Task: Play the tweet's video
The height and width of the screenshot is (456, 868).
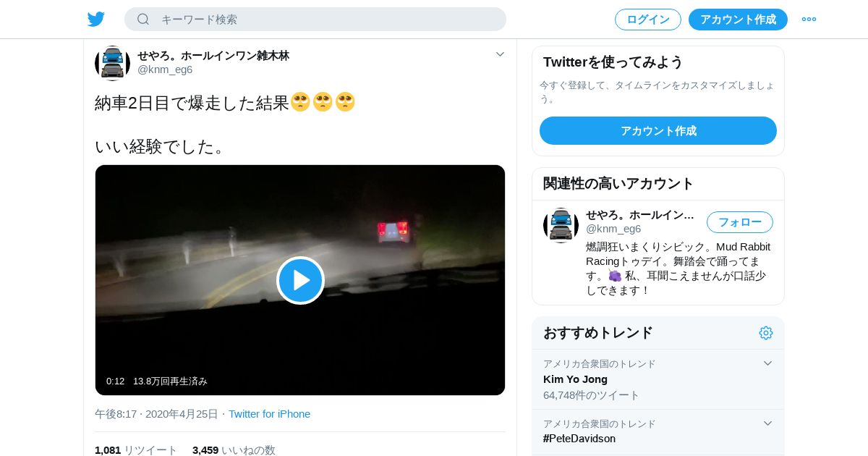Action: pyautogui.click(x=300, y=280)
